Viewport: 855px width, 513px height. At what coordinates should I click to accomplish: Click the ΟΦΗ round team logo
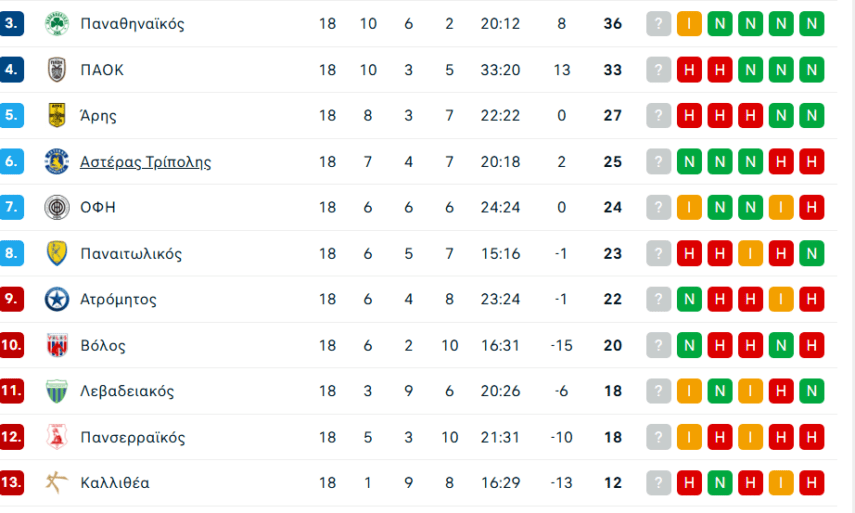pos(56,207)
